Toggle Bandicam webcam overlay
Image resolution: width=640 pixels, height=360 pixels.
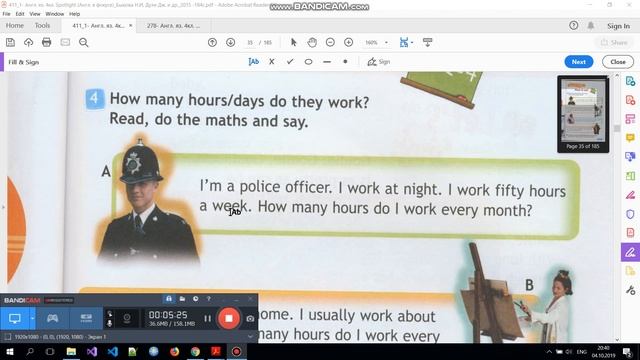pos(127,318)
